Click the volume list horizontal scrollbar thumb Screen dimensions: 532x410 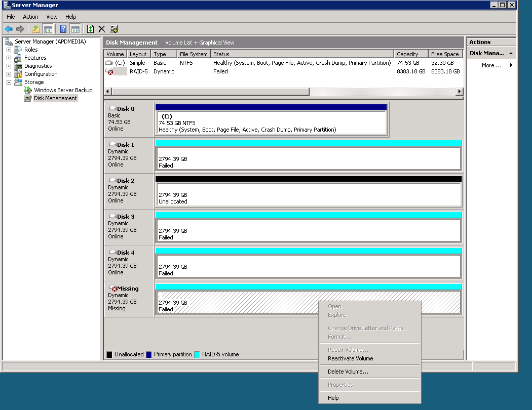coord(210,92)
